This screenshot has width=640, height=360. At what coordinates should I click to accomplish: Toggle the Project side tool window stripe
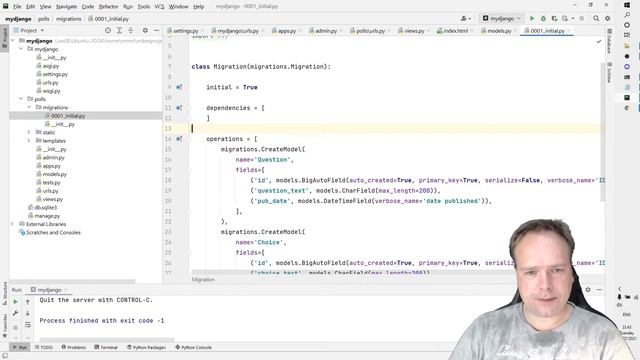tap(4, 37)
